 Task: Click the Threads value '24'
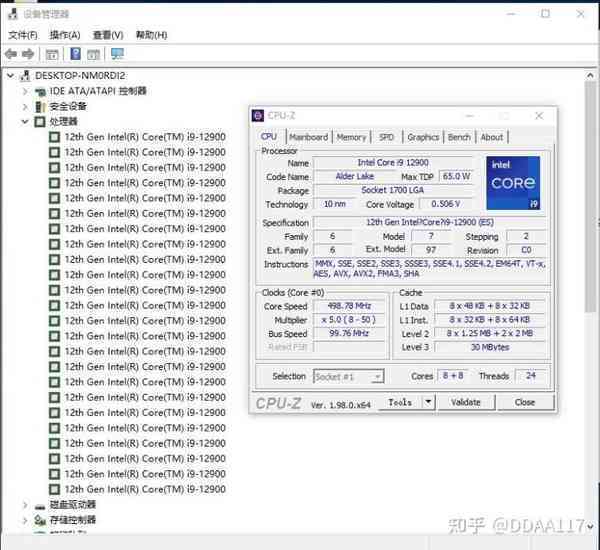click(531, 376)
